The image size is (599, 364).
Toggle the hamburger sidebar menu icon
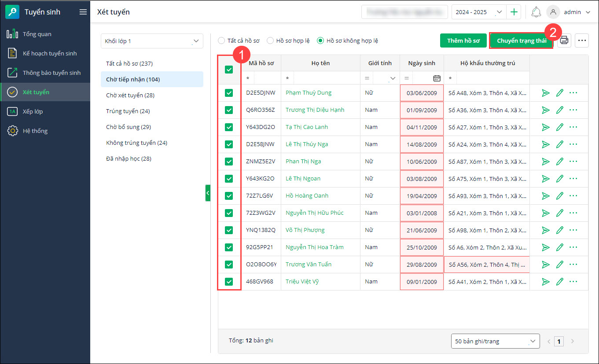tap(83, 12)
